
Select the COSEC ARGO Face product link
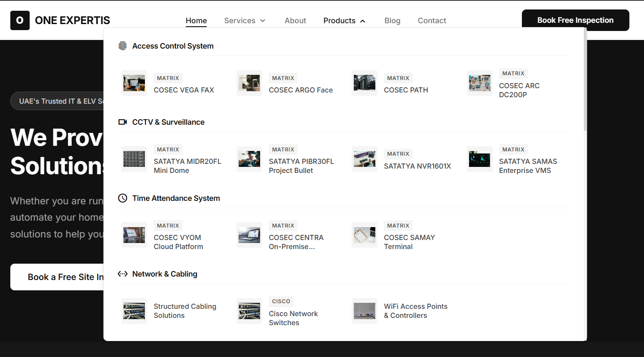click(301, 90)
